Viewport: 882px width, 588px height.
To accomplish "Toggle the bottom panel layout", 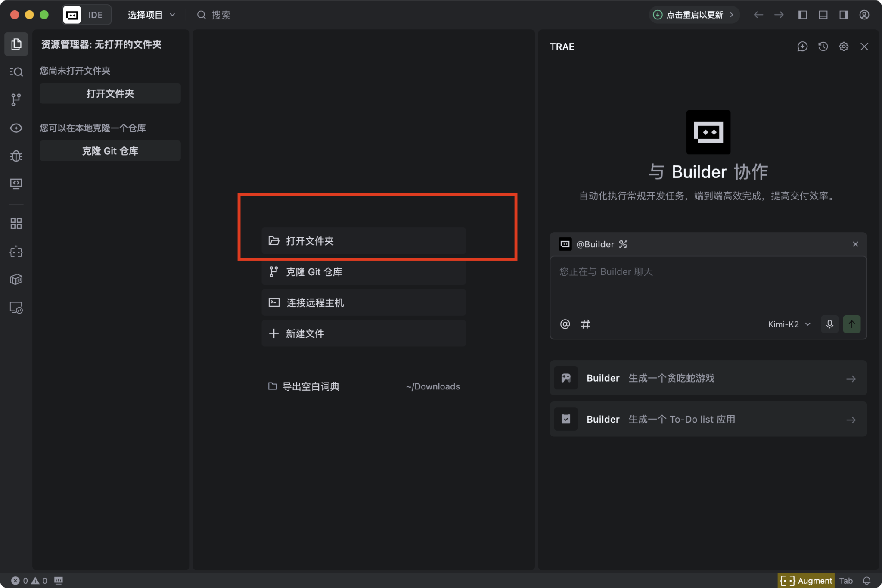I will point(823,15).
